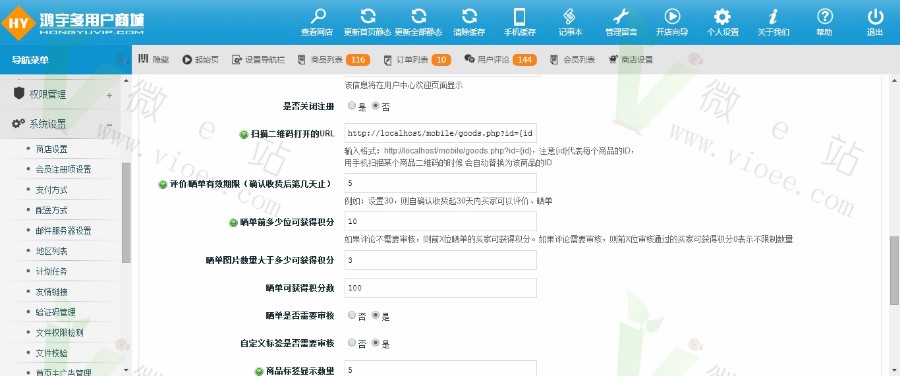Go to 起始页 in the toolbar
The height and width of the screenshot is (376, 900).
point(200,60)
